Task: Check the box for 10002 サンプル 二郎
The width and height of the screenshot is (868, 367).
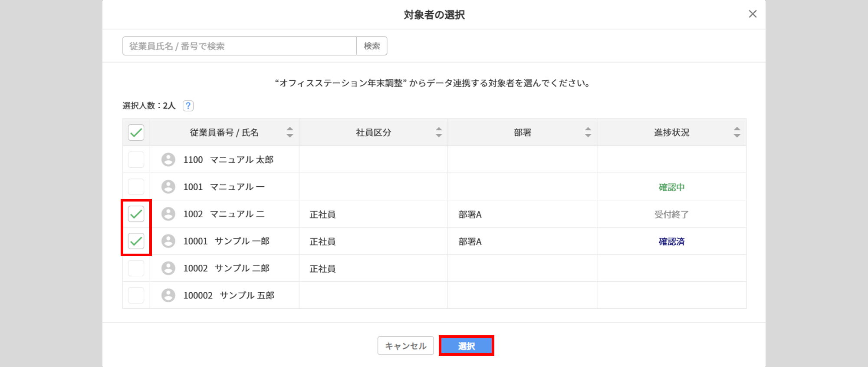Action: pos(136,268)
